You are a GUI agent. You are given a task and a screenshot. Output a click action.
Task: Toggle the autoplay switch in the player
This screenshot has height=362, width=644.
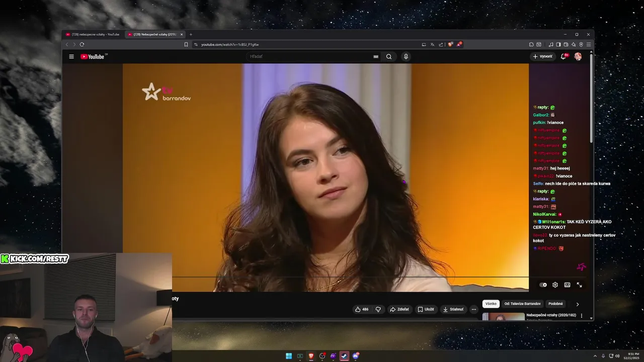(543, 285)
